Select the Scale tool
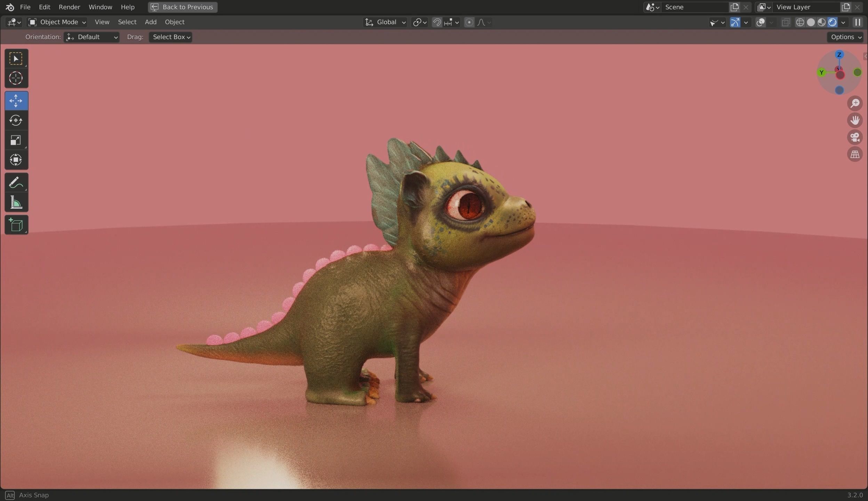Viewport: 868px width, 501px height. [16, 140]
